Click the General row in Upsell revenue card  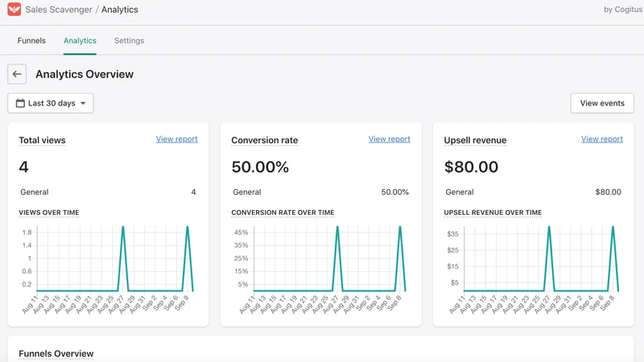coord(533,192)
